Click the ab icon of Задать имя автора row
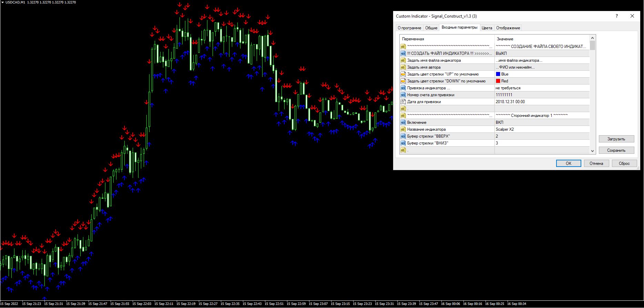644x308 pixels. pos(403,67)
